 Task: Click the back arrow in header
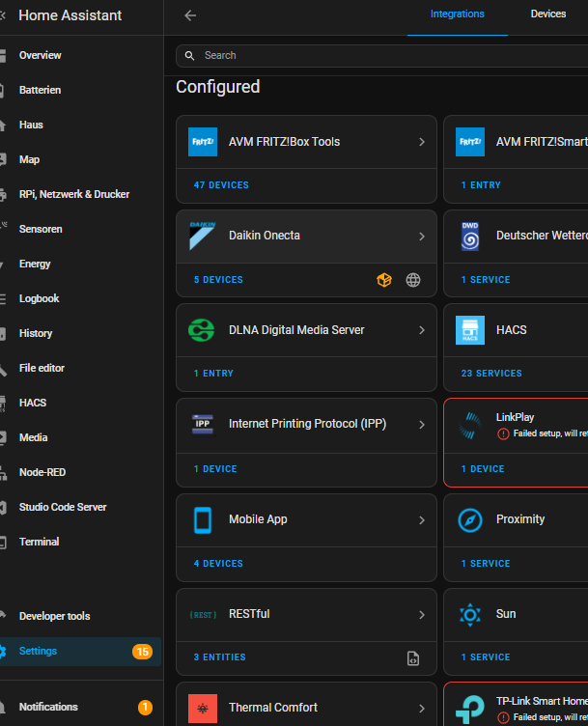click(x=190, y=15)
